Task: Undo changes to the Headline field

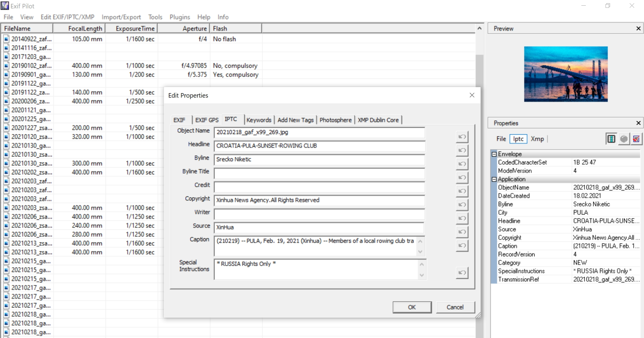Action: [x=462, y=150]
